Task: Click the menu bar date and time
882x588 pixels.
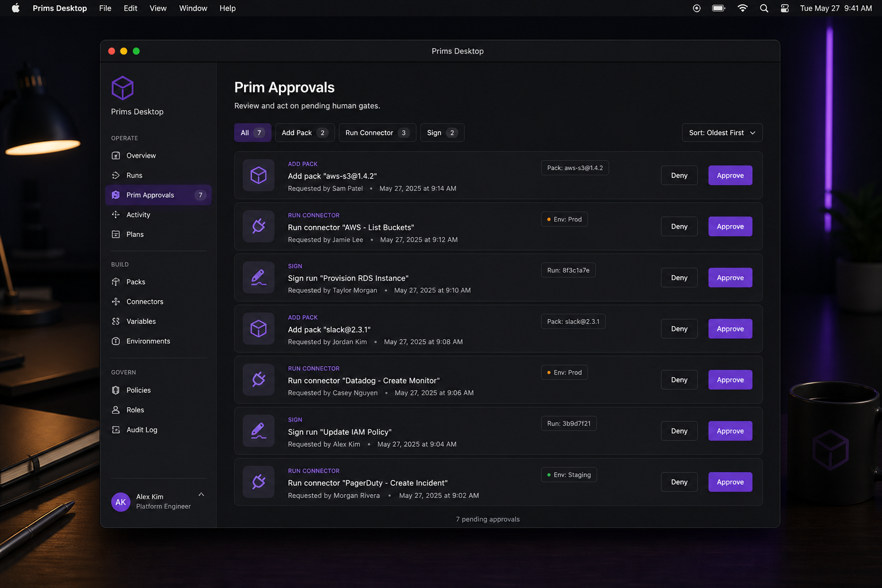Action: [x=836, y=8]
